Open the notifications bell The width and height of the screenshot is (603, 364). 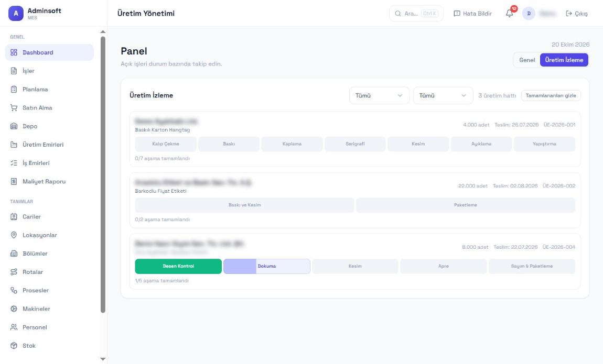pyautogui.click(x=510, y=14)
